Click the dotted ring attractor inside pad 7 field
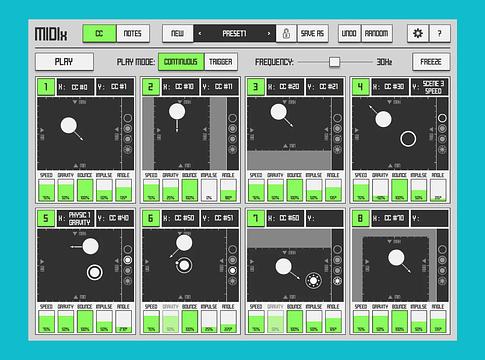485x360 pixels. (313, 281)
